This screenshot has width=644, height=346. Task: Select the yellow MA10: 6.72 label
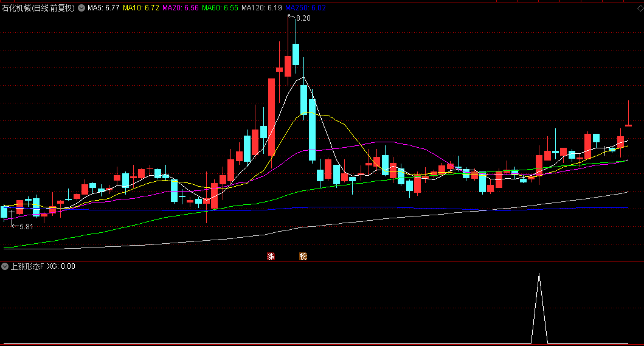[141, 8]
